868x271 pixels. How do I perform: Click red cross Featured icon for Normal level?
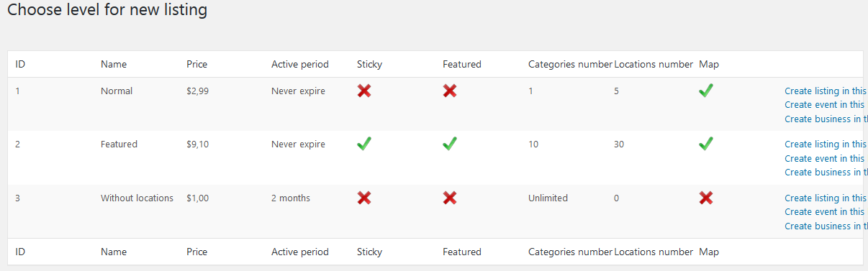click(x=450, y=91)
